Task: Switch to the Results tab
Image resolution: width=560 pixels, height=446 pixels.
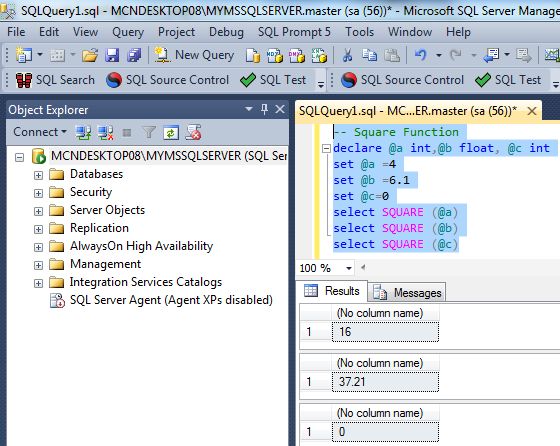Action: click(x=332, y=291)
